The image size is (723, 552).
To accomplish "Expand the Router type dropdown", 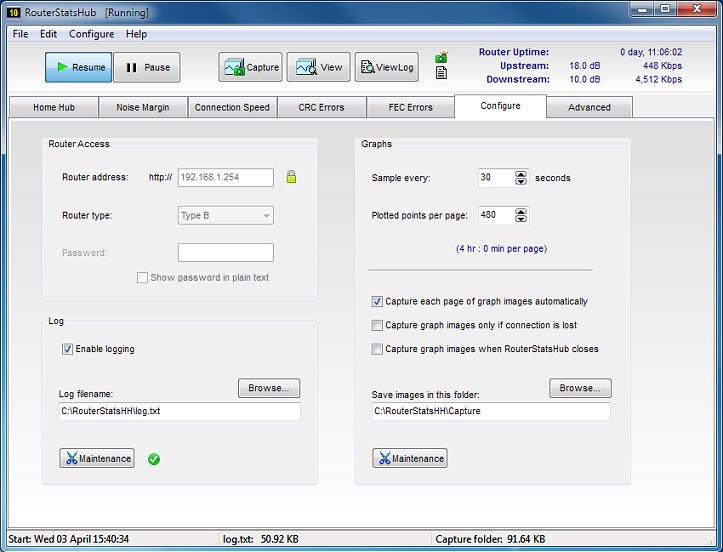I will click(266, 215).
